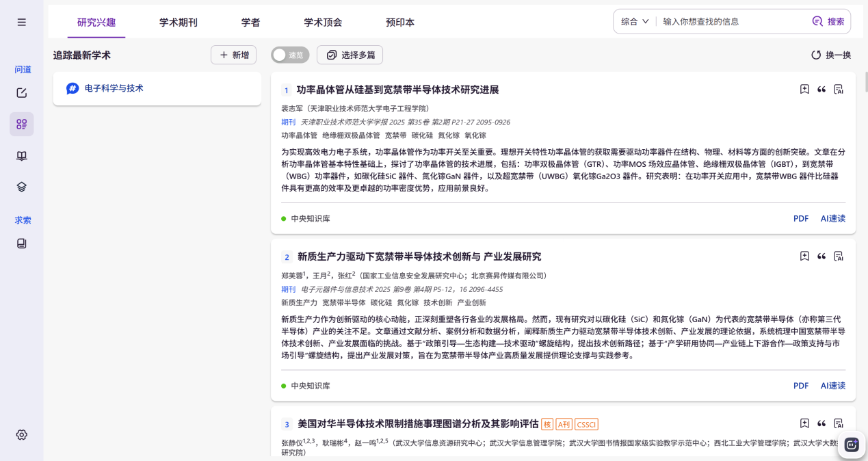Click the 追踪最新学术 heading
The height and width of the screenshot is (461, 868).
[x=82, y=55]
